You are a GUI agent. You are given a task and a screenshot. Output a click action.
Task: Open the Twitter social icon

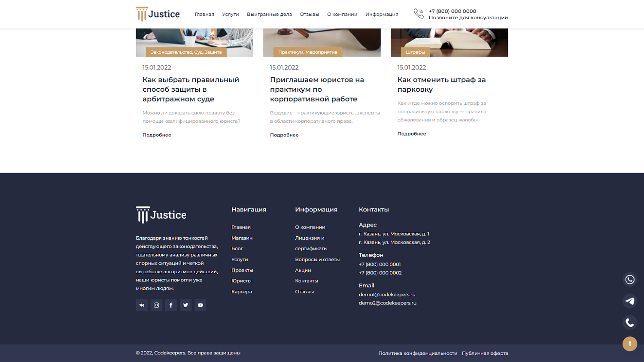[185, 305]
